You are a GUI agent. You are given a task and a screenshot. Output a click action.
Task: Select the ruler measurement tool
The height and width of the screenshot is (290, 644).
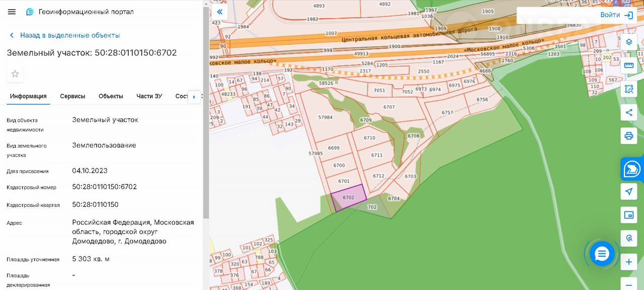pos(628,65)
